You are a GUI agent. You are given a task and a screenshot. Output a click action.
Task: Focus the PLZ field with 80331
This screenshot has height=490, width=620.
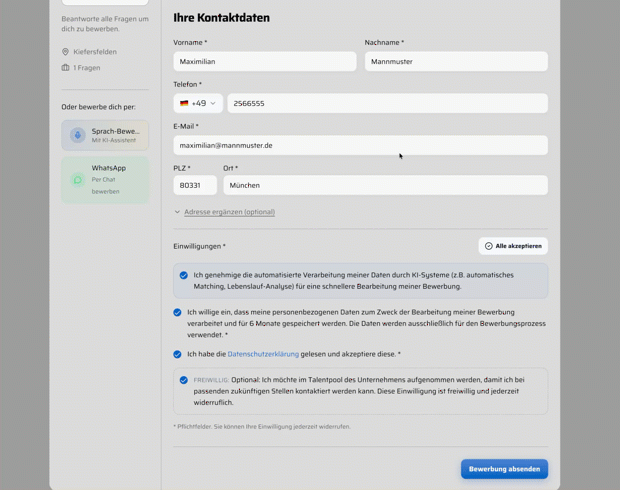pos(195,185)
